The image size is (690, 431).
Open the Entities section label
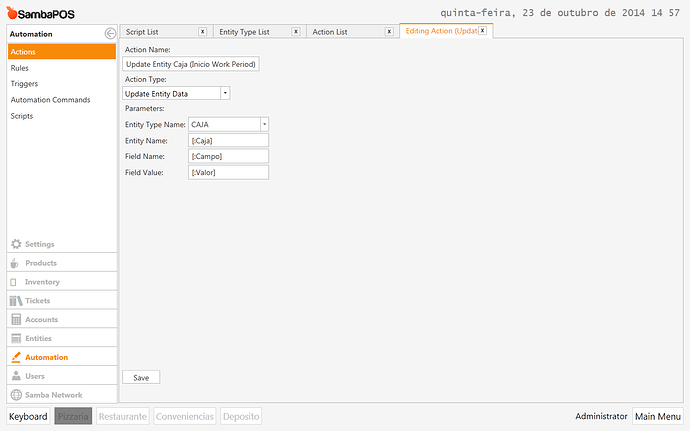(38, 339)
